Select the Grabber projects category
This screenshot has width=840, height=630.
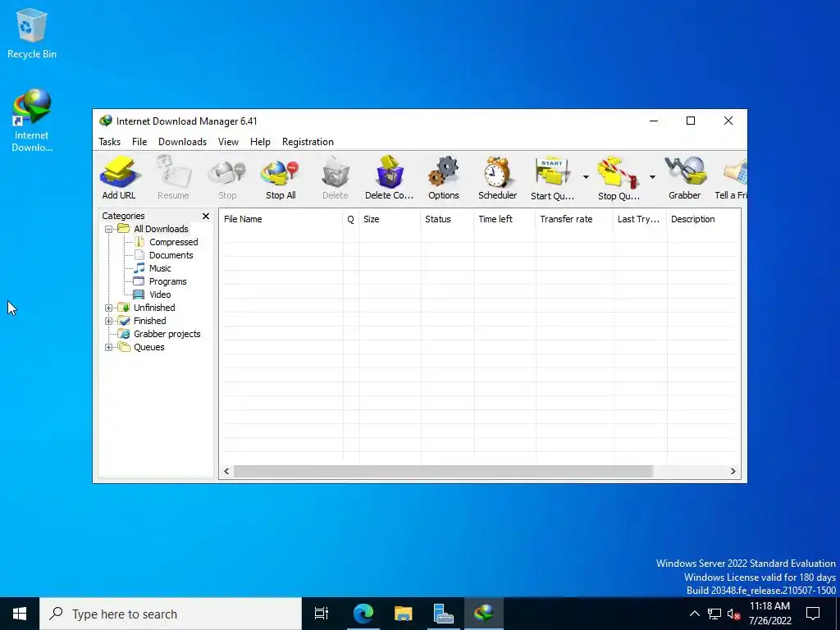pyautogui.click(x=167, y=334)
